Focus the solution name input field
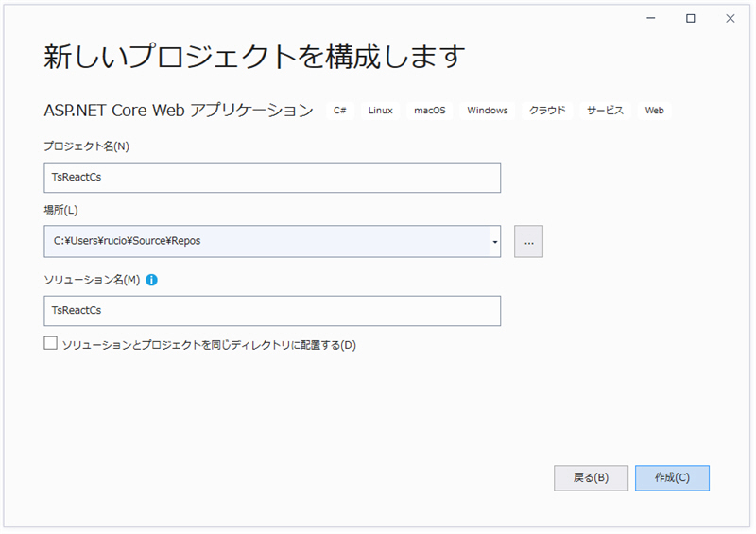Viewport: 756px width, 534px height. coord(272,311)
